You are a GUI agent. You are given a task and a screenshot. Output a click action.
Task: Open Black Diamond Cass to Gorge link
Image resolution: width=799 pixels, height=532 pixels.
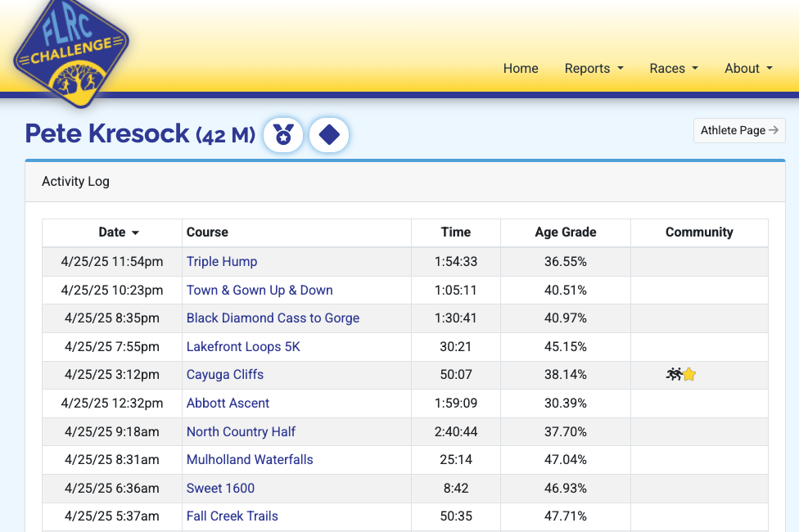point(273,318)
